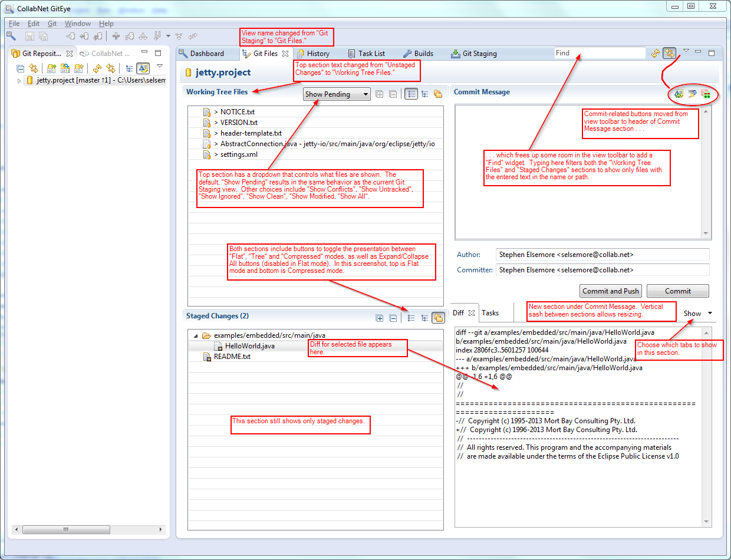Click the third icon, red-green, in Commit Message header
Screen dimensions: 731x560
coord(706,94)
